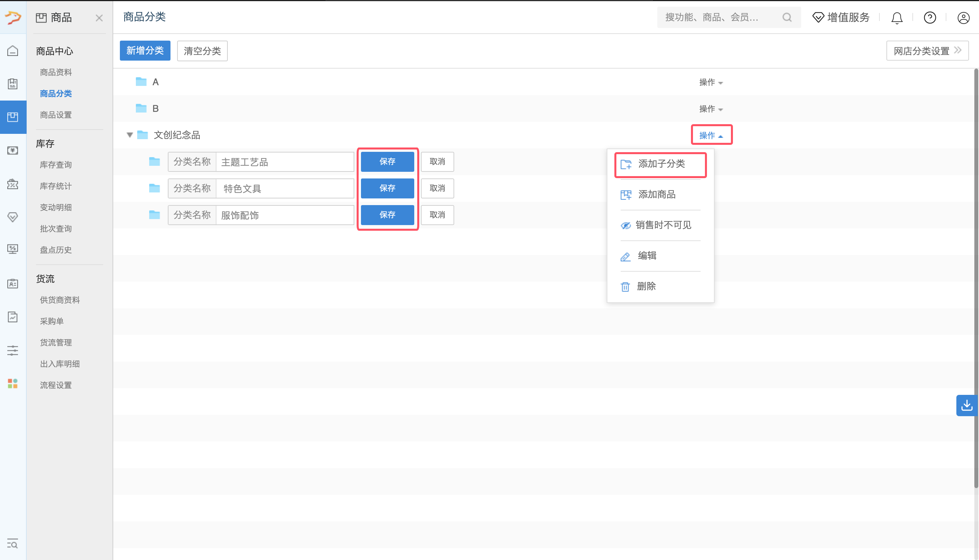The height and width of the screenshot is (560, 979).
Task: Open the home icon in left sidebar
Action: coord(13,51)
